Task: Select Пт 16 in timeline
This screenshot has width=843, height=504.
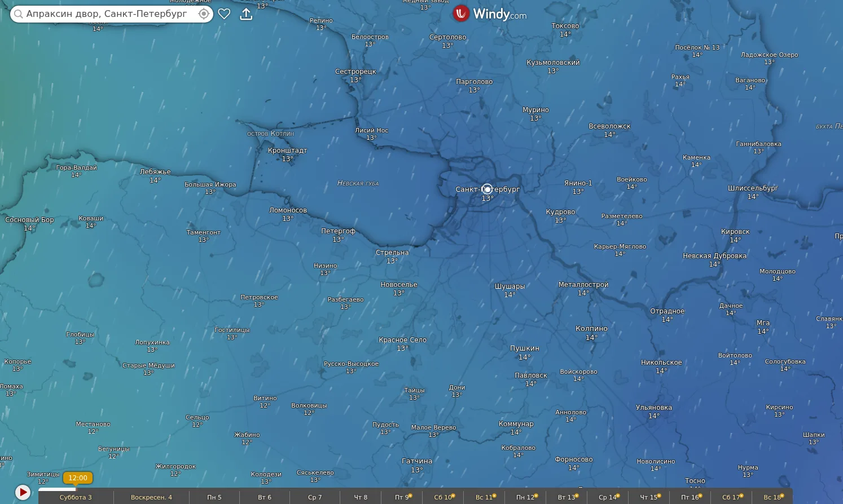Action: pyautogui.click(x=690, y=497)
